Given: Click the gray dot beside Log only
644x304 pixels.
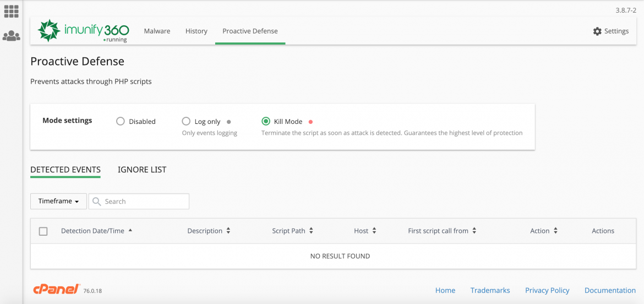Looking at the screenshot, I should [x=229, y=122].
